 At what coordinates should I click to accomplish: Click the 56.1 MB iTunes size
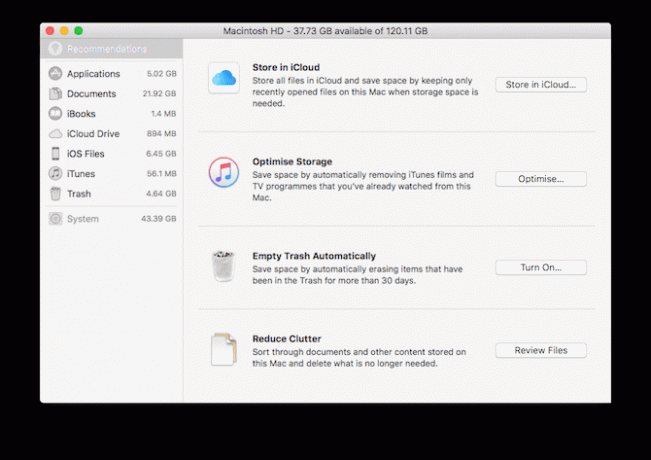tap(162, 174)
